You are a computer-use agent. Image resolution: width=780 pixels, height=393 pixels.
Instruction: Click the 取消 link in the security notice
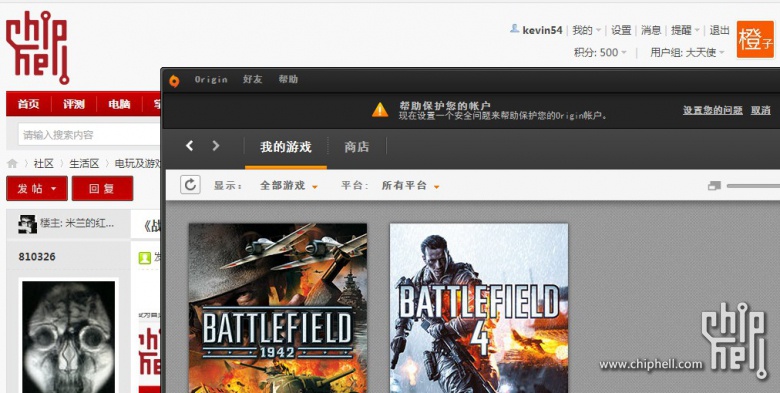coord(761,110)
